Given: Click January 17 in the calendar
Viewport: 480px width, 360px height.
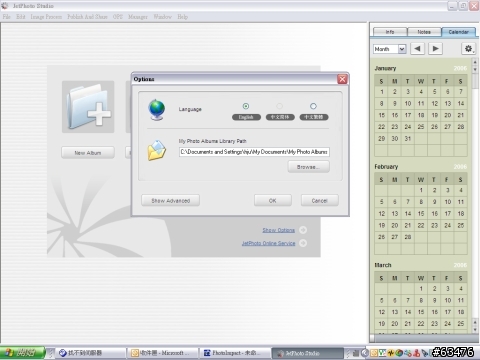Looking at the screenshot, I should click(408, 115).
